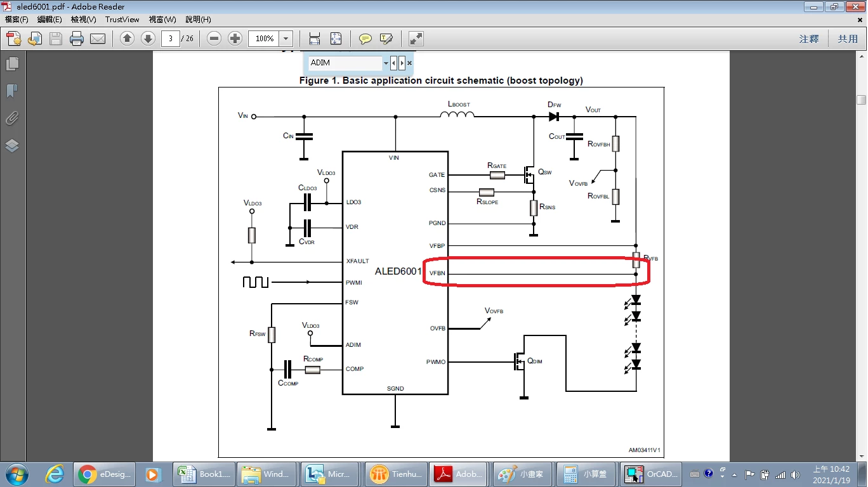868x487 pixels.
Task: Find the next ADIM match
Action: pos(402,63)
